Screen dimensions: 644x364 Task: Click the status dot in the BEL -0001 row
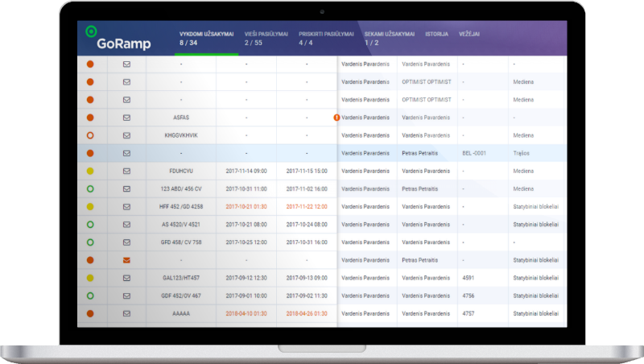(90, 153)
